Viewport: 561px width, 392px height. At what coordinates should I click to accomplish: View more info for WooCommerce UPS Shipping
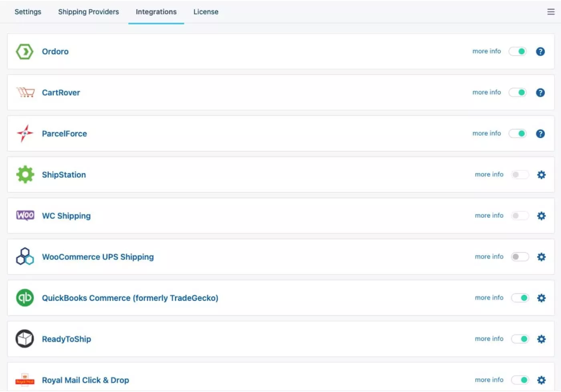[x=489, y=256]
